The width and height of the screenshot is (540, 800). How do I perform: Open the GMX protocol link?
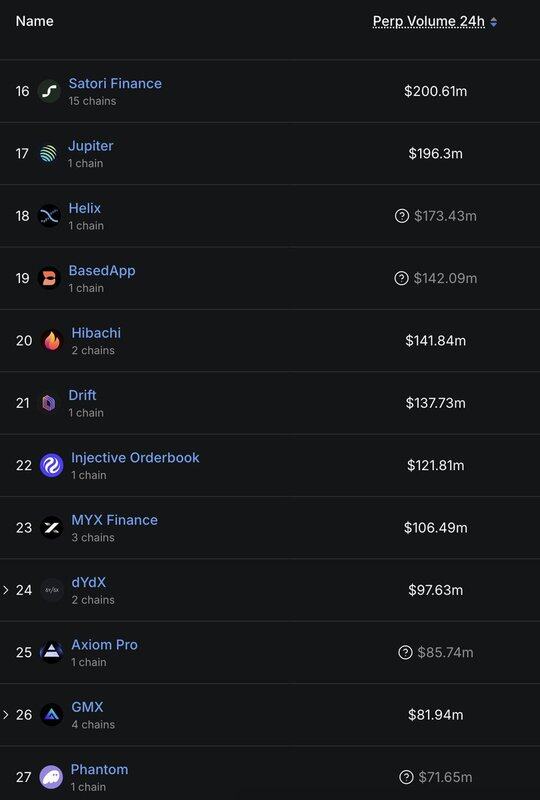coord(87,707)
